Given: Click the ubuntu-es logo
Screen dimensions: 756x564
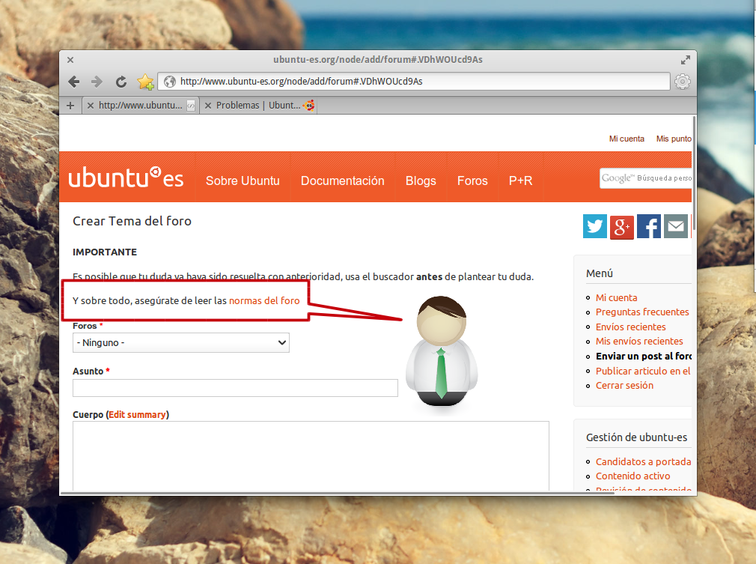Looking at the screenshot, I should pyautogui.click(x=125, y=177).
